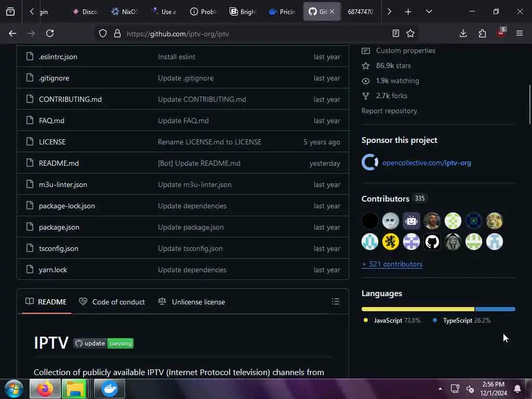Click the page vertical scrollbar thumb
This screenshot has height=399, width=532.
point(529,104)
